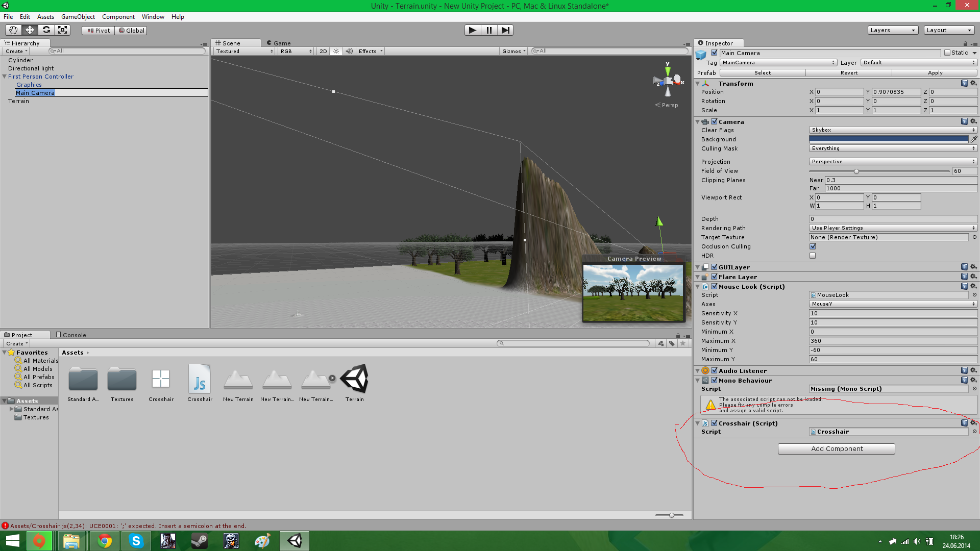Toggle scene lighting sun icon
The height and width of the screenshot is (551, 980).
336,51
